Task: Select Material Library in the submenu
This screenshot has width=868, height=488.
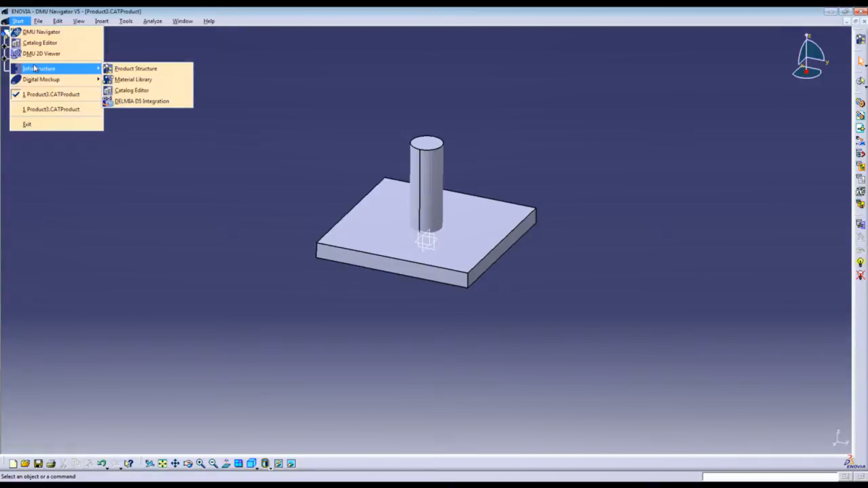Action: [148, 80]
